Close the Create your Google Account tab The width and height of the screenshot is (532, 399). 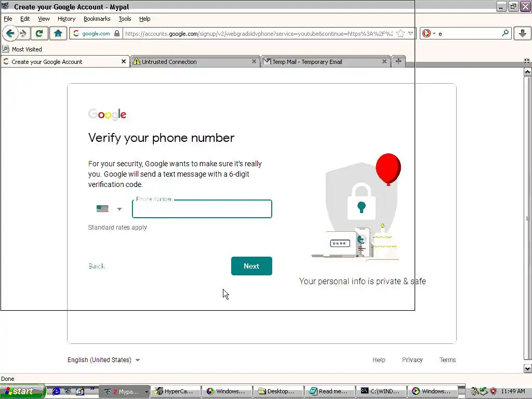[124, 61]
